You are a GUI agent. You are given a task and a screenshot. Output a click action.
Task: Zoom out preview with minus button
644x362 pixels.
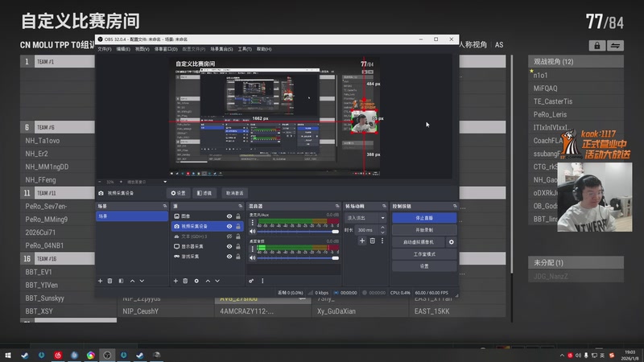100,182
